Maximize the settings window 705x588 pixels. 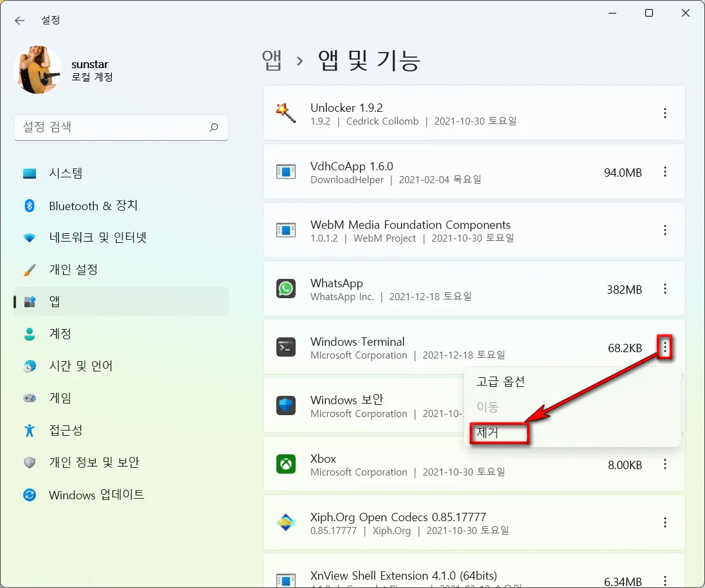649,13
